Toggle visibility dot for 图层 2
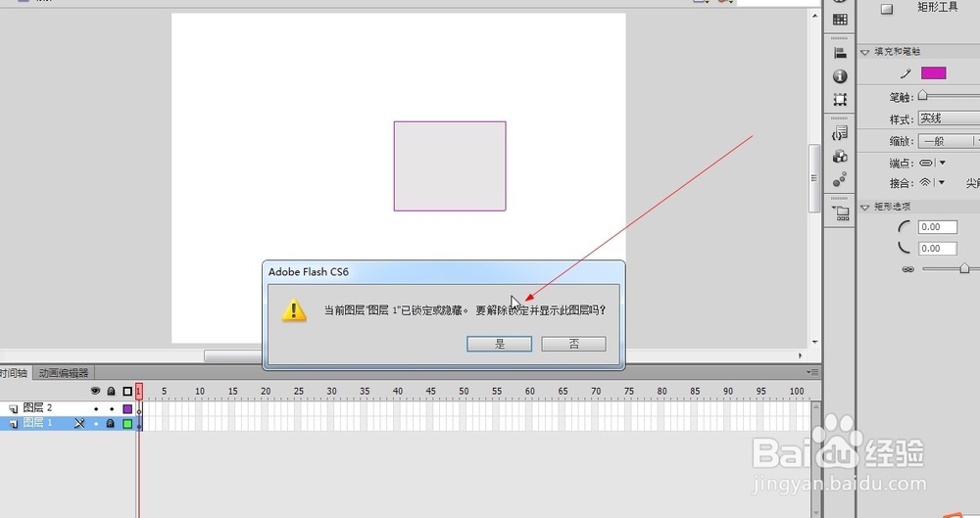Image resolution: width=980 pixels, height=518 pixels. [x=96, y=408]
